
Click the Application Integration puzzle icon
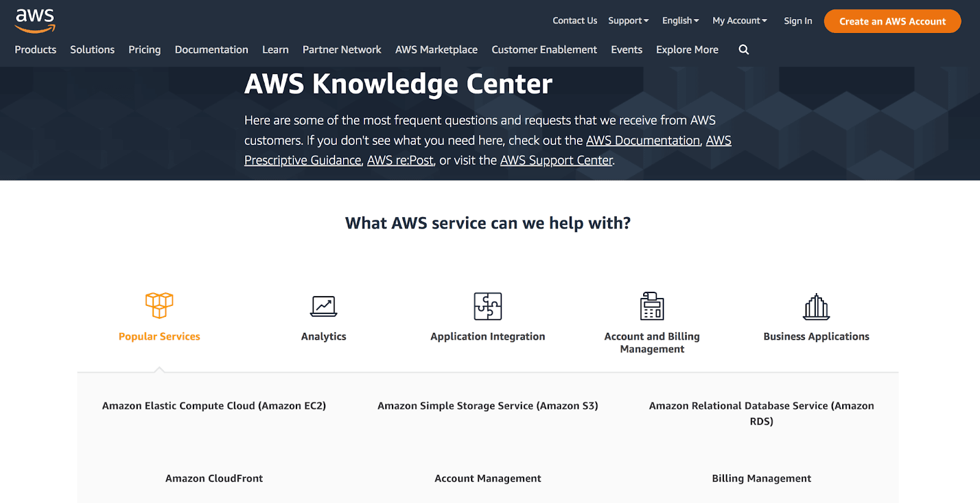[x=488, y=306]
